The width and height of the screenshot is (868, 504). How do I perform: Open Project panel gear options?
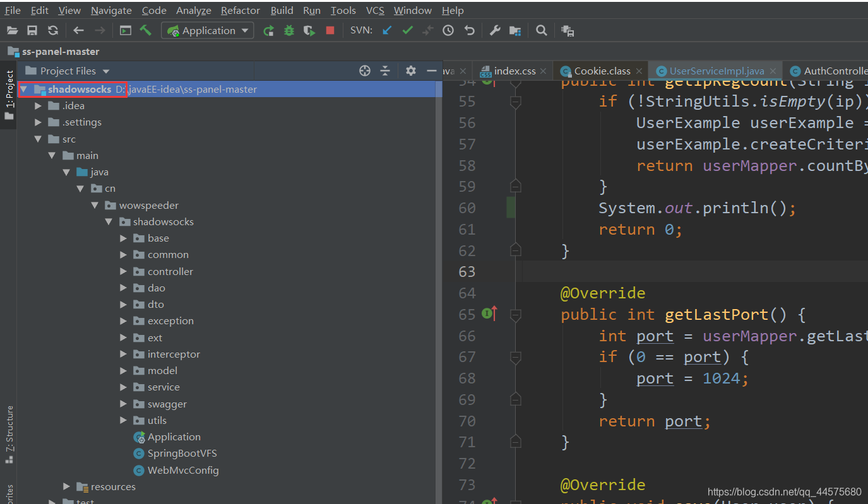[411, 71]
